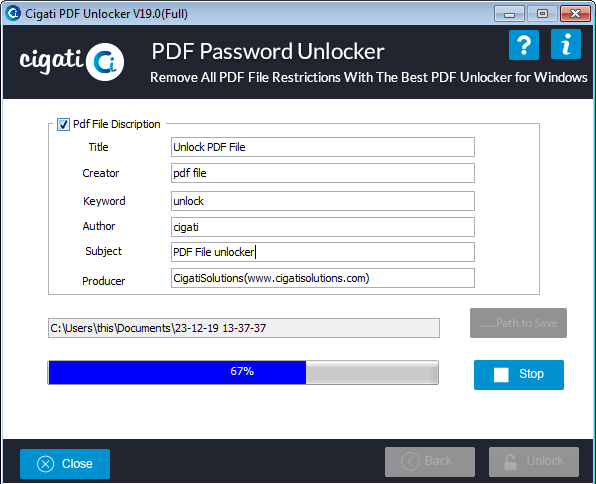This screenshot has height=484, width=596.
Task: Click the Path to Save button
Action: coord(518,323)
